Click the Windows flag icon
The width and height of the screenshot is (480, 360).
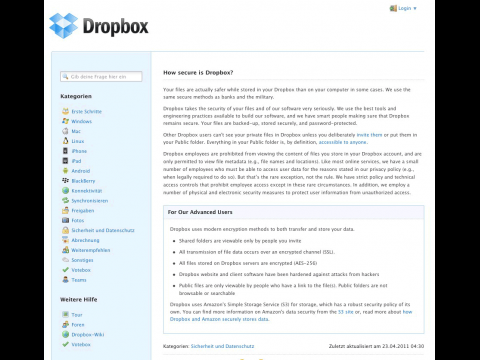tap(66, 121)
